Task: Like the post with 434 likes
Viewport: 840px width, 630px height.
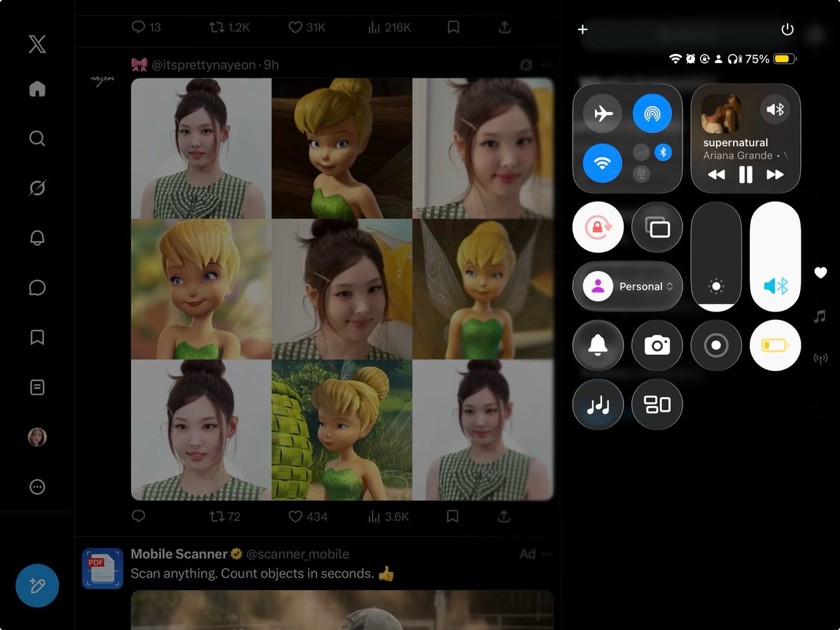Action: click(x=308, y=517)
